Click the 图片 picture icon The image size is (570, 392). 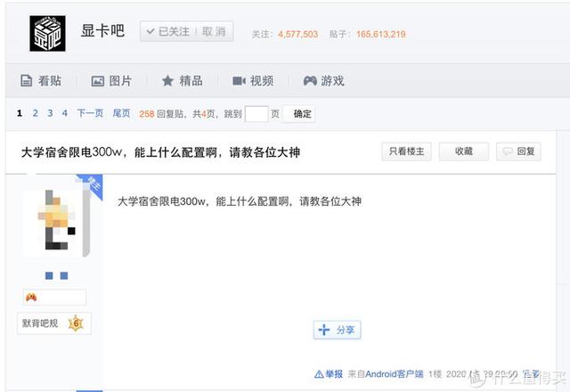tap(97, 81)
